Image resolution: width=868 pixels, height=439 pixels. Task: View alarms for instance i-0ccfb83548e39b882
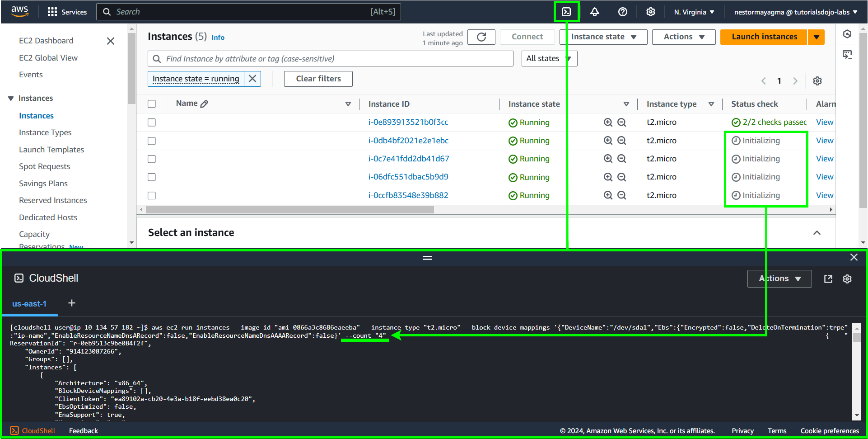[825, 195]
